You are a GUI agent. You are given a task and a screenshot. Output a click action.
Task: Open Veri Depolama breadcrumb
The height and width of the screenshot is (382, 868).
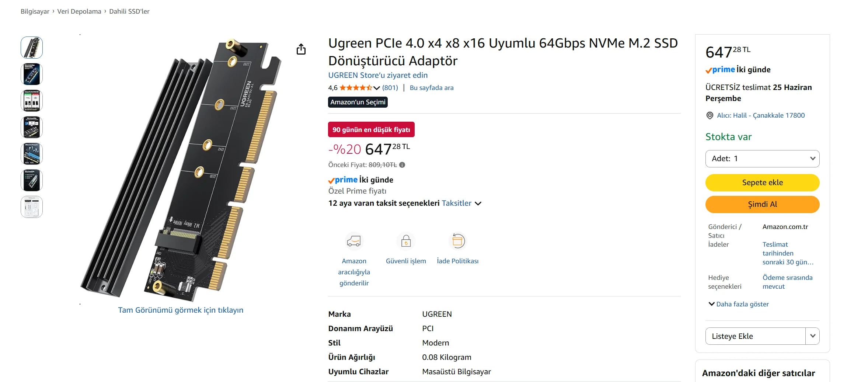tap(79, 11)
